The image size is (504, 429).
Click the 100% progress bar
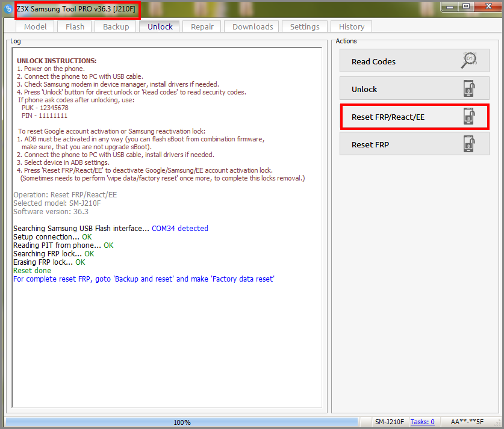(x=182, y=422)
